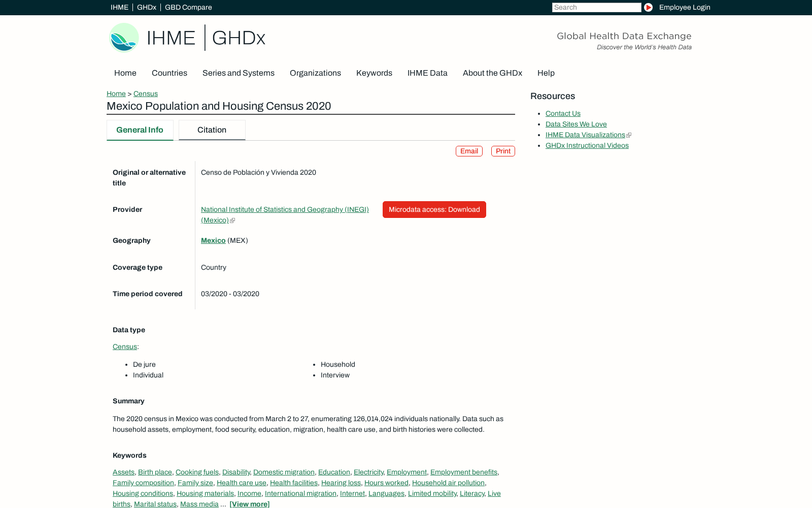Screen dimensions: 812x508
Task: Open the Income keyword
Action: 249,493
